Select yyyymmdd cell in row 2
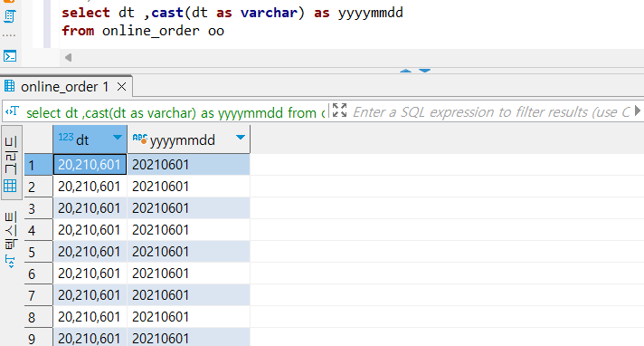Viewport: 644px width, 346px height. point(188,187)
